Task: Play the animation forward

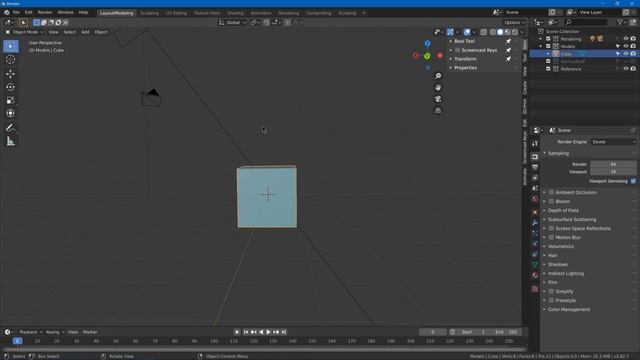Action: click(268, 332)
